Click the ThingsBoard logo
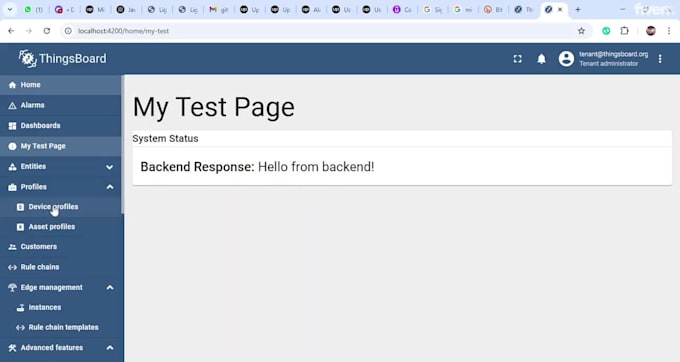This screenshot has width=680, height=362. [x=62, y=59]
